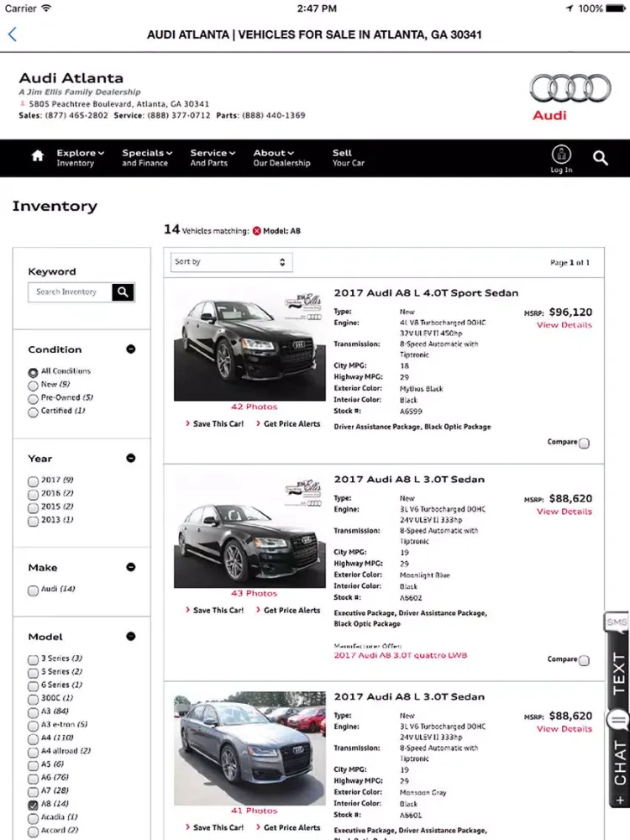This screenshot has height=840, width=630.
Task: Open the 2017 Audi A8 3.0T quattro LWB offer
Action: click(x=401, y=655)
